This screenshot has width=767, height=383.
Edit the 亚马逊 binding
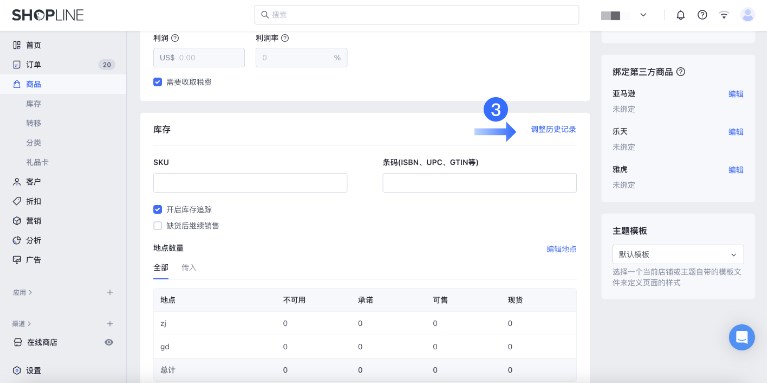point(736,94)
